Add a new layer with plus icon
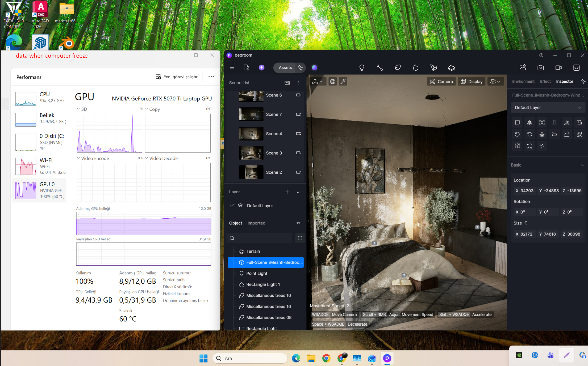This screenshot has width=588, height=366. pyautogui.click(x=287, y=192)
